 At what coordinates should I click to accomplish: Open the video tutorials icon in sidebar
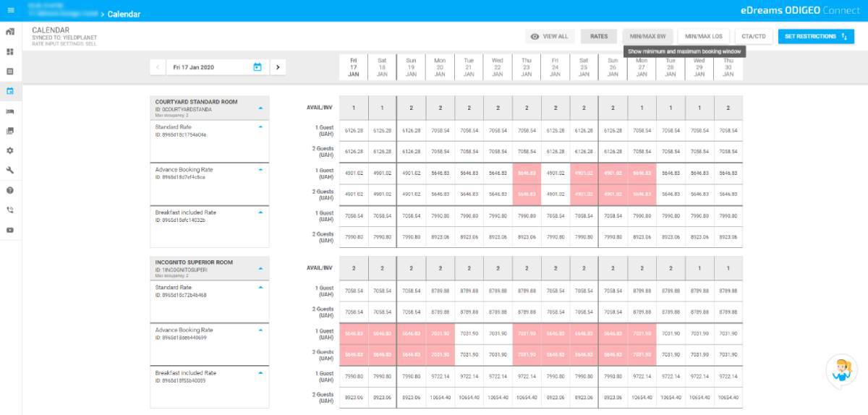click(10, 230)
